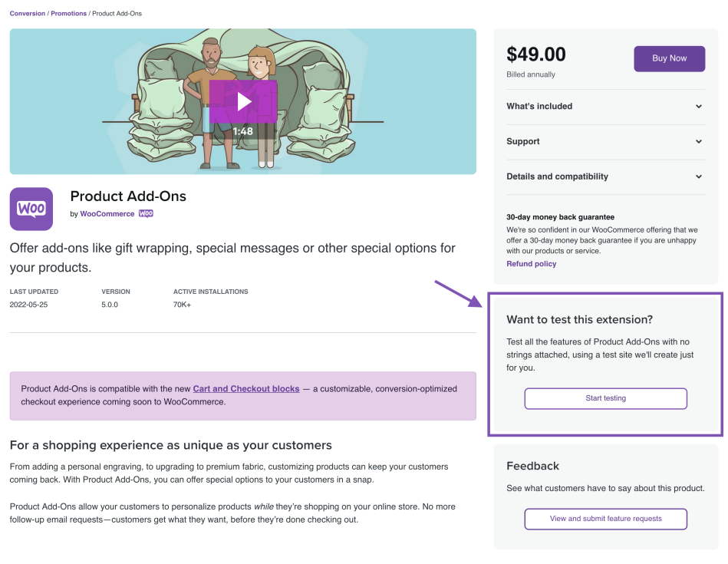Click the chevron beside Details and compatibility
This screenshot has width=728, height=564.
699,176
